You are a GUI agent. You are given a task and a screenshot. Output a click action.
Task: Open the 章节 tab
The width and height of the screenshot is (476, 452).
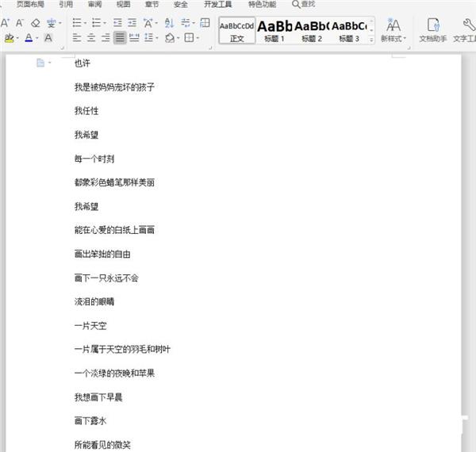pos(152,4)
